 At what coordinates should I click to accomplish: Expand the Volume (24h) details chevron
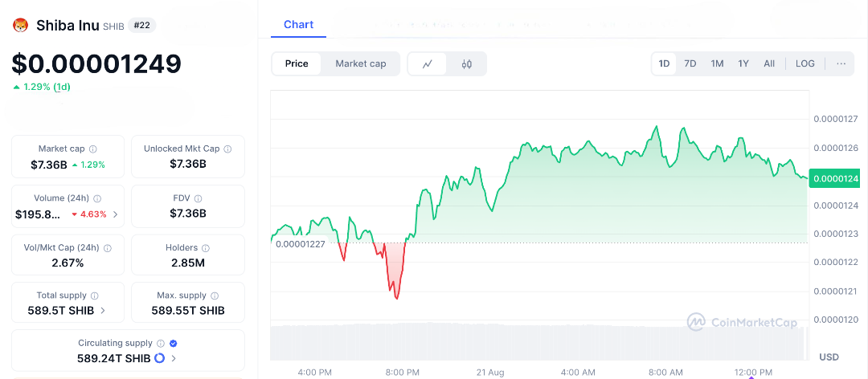click(115, 214)
